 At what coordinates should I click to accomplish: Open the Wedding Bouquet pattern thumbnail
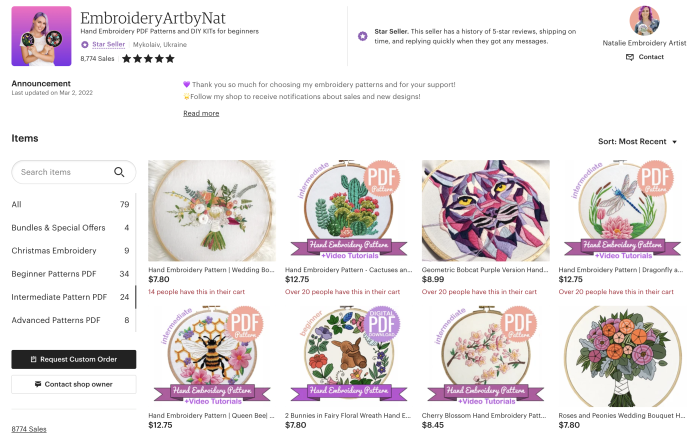[x=211, y=210]
